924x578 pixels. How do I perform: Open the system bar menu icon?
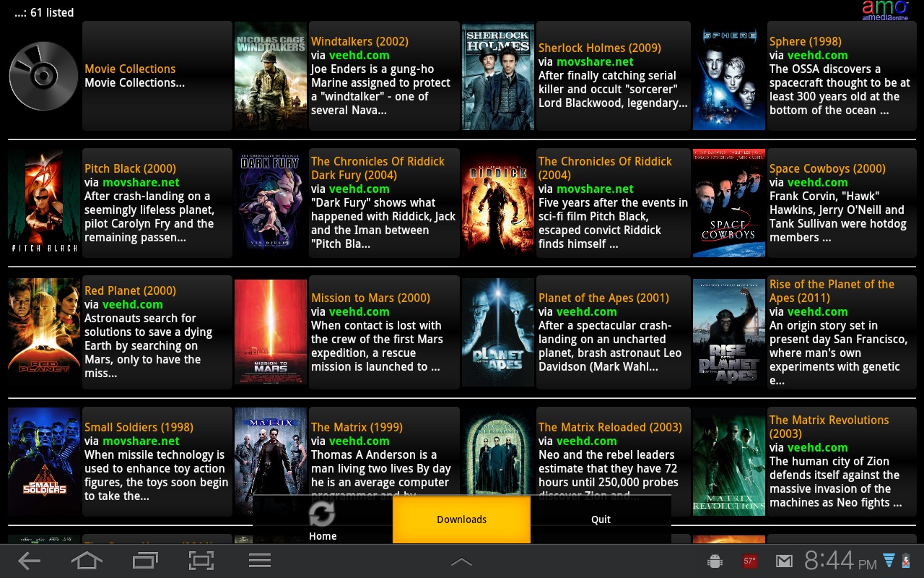coord(259,561)
